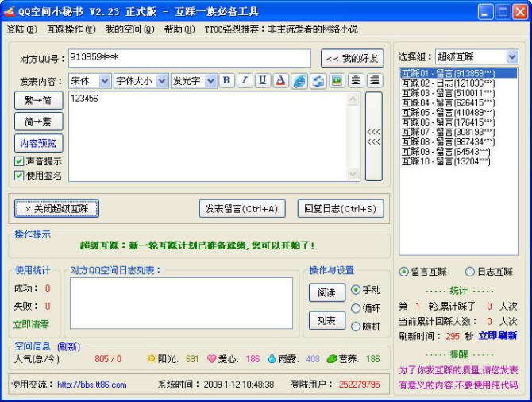Click the TT86强烈推荐 menu bar link
The height and width of the screenshot is (402, 532).
pyautogui.click(x=281, y=29)
